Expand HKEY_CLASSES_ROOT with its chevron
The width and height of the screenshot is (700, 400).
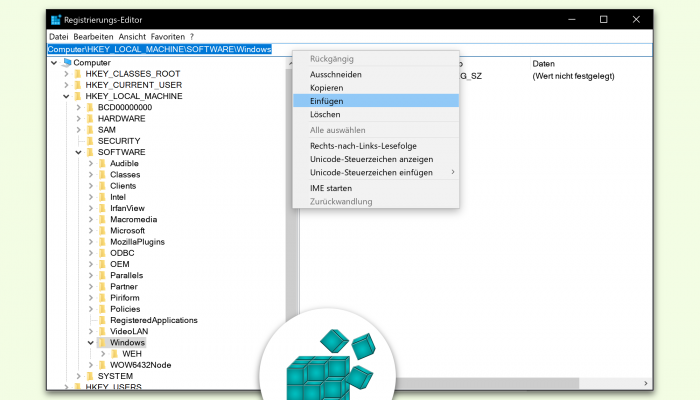pyautogui.click(x=66, y=74)
